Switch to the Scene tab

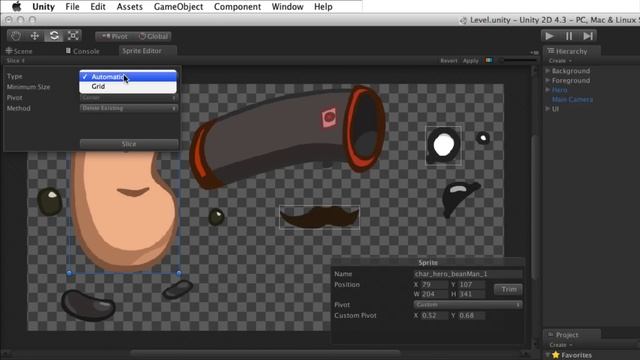click(19, 51)
